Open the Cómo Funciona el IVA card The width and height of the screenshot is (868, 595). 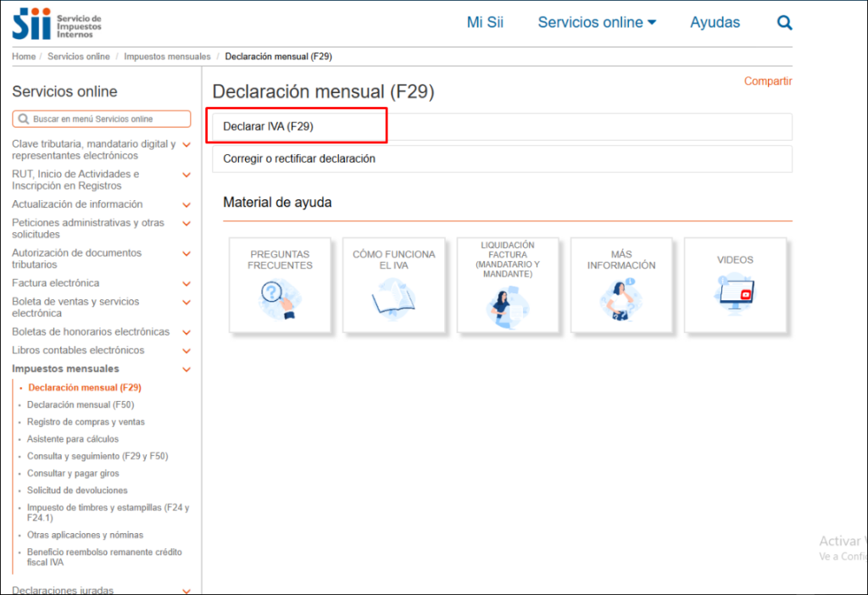[393, 285]
